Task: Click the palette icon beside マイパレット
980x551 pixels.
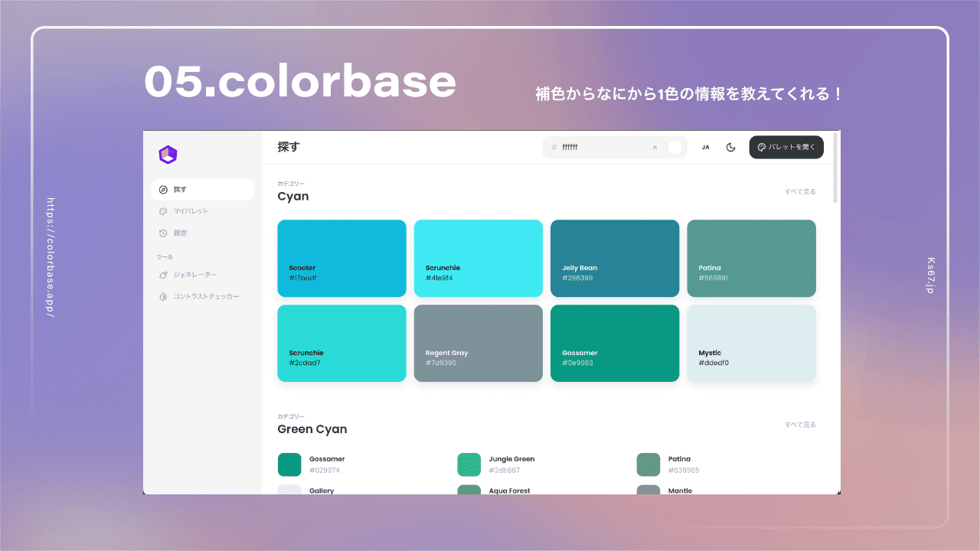Action: [x=163, y=211]
